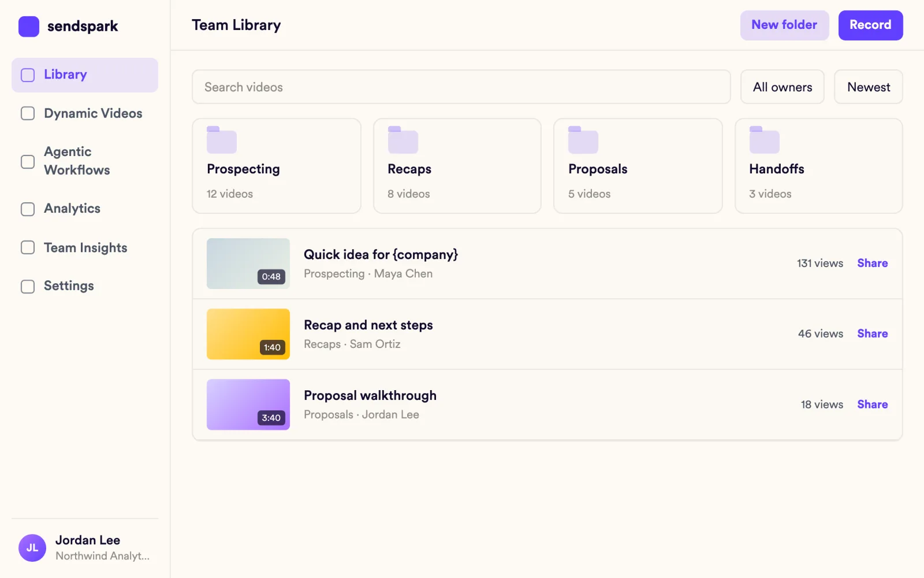The width and height of the screenshot is (924, 578).
Task: Go to Dynamic Videos
Action: pos(93,113)
